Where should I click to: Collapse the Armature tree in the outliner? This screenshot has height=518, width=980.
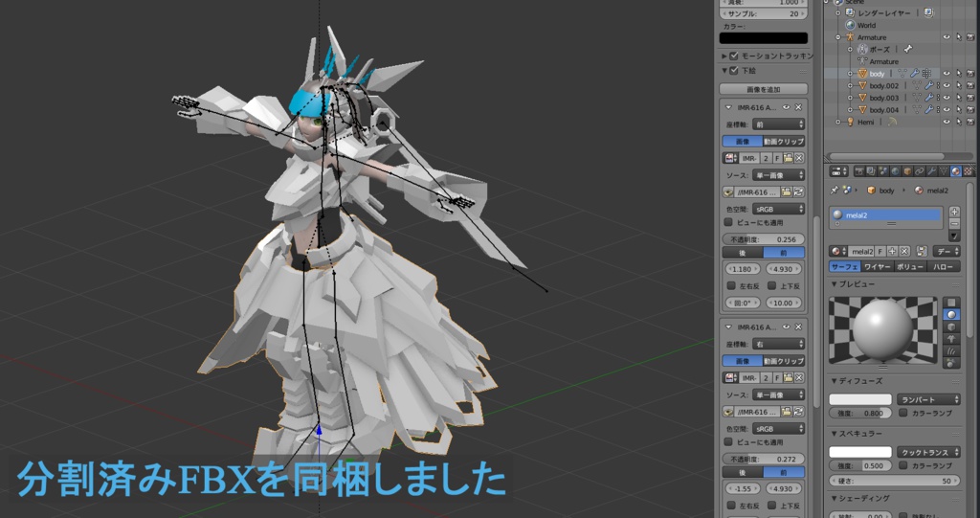click(x=838, y=37)
